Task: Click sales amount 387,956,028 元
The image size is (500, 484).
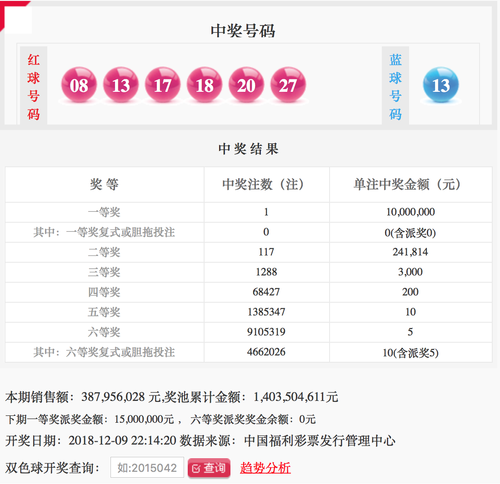Action: [x=121, y=397]
